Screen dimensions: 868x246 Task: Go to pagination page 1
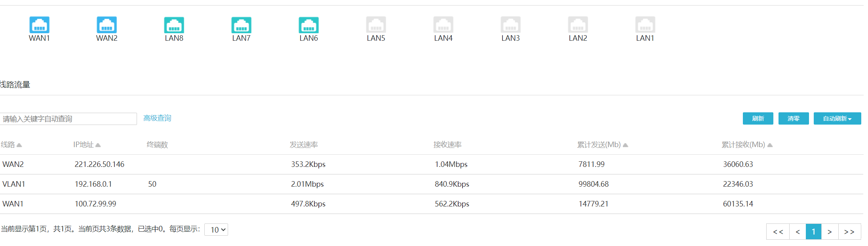pyautogui.click(x=813, y=232)
